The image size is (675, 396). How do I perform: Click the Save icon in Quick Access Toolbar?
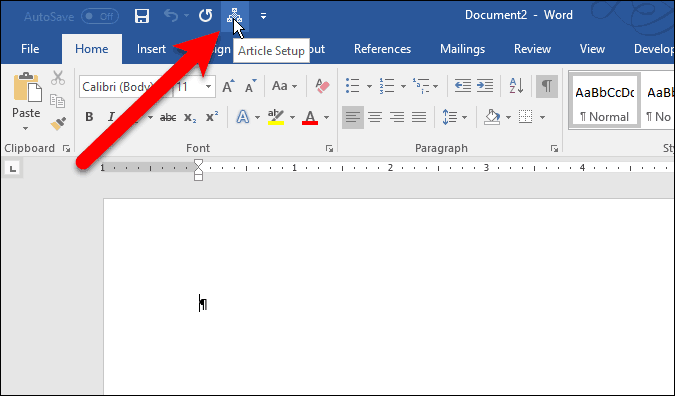tap(142, 16)
